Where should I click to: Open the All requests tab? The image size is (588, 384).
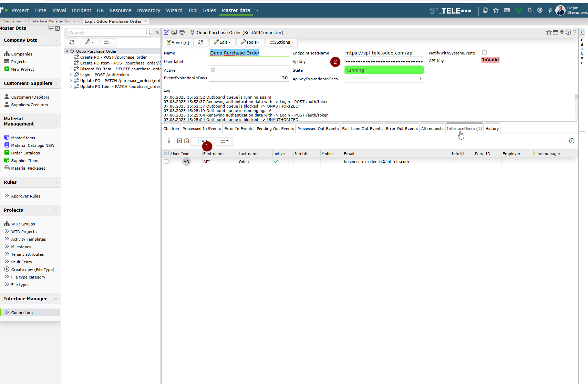click(x=432, y=129)
